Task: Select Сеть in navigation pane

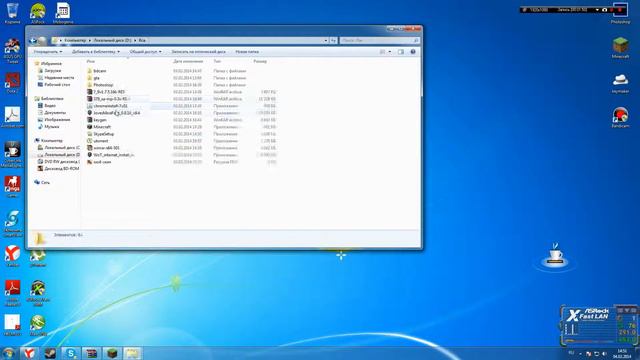Action: pyautogui.click(x=45, y=182)
